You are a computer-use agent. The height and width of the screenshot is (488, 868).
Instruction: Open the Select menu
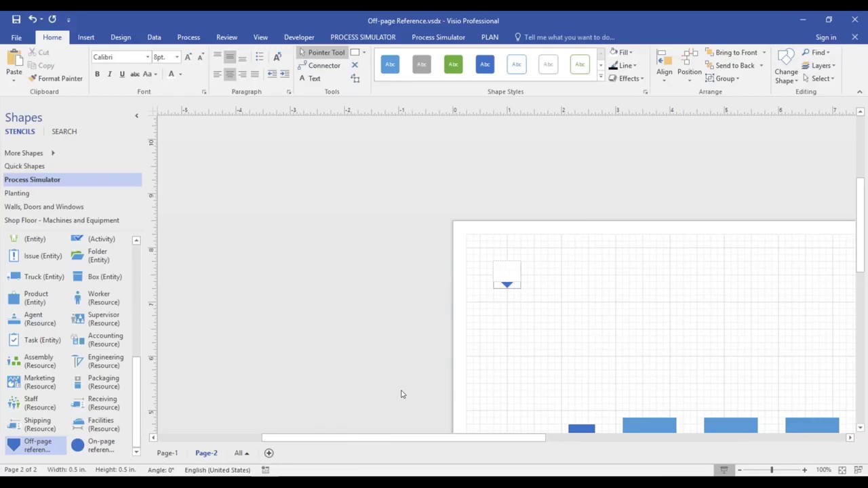[x=818, y=79]
